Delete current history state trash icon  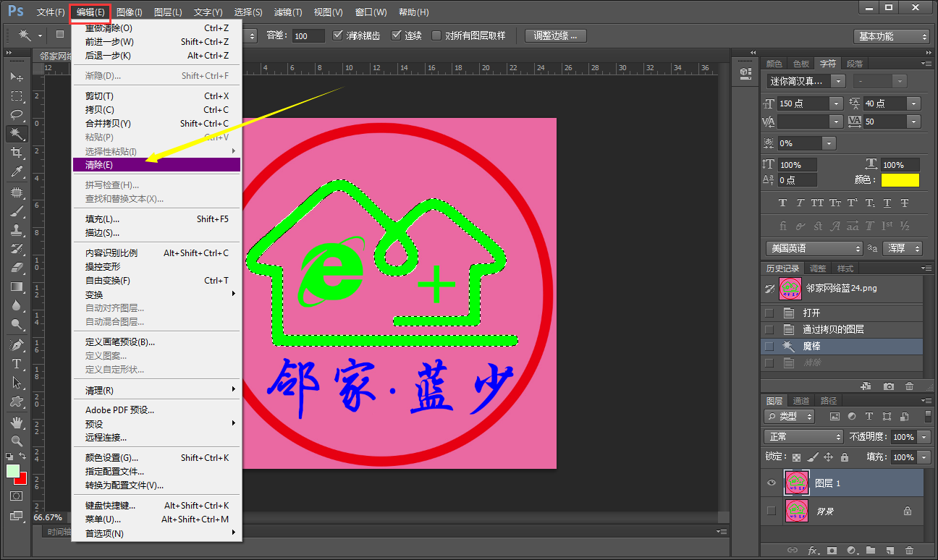coord(909,386)
